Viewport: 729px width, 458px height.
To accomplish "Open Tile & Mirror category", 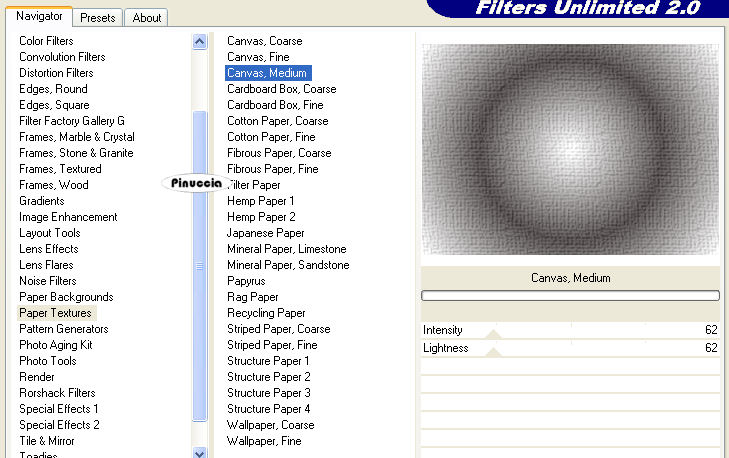I will [46, 441].
